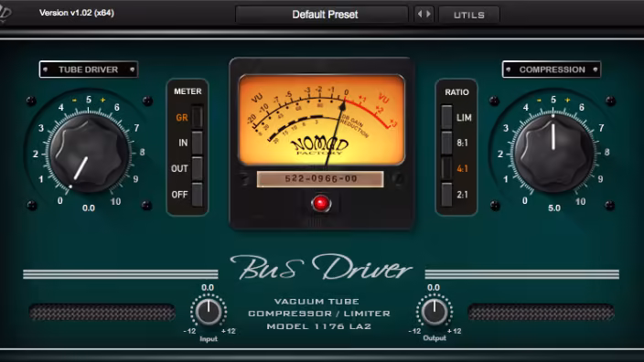644x362 pixels.
Task: Click the small Input gain knob
Action: [209, 312]
